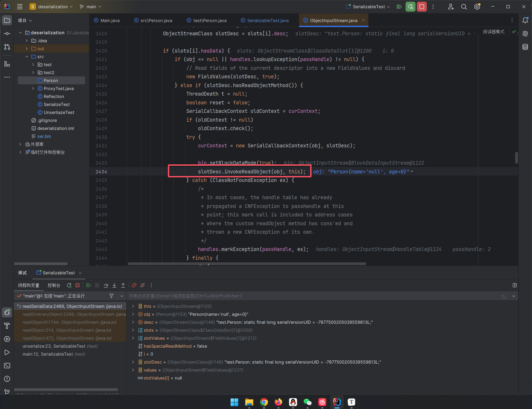Stop the running SerializableTest from top toolbar

(422, 7)
